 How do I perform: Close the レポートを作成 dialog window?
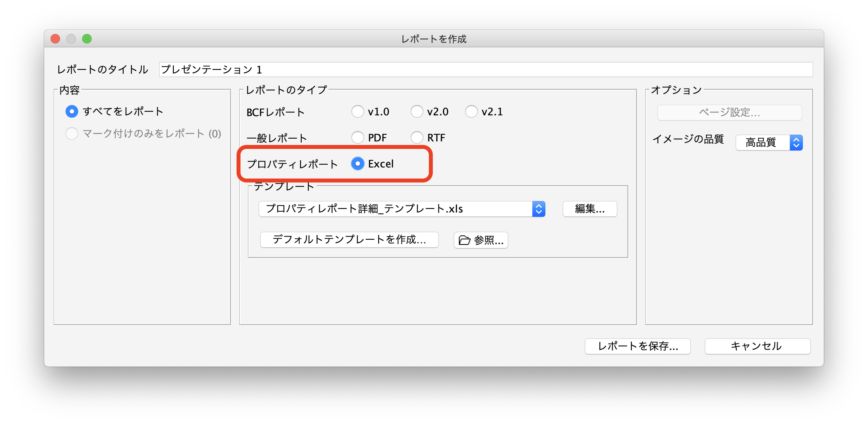[x=55, y=39]
